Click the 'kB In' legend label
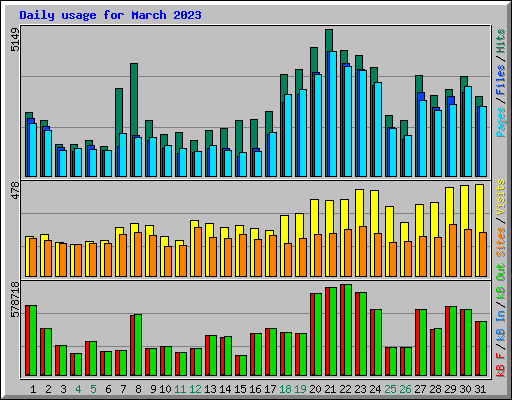 (500, 325)
